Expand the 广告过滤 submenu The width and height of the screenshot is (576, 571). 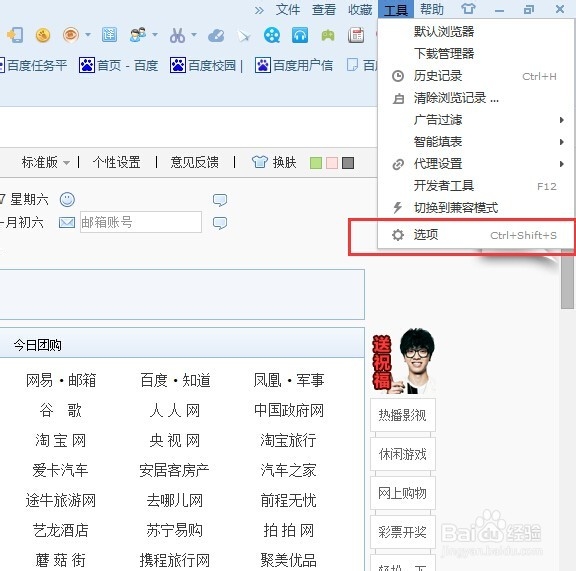tap(476, 120)
